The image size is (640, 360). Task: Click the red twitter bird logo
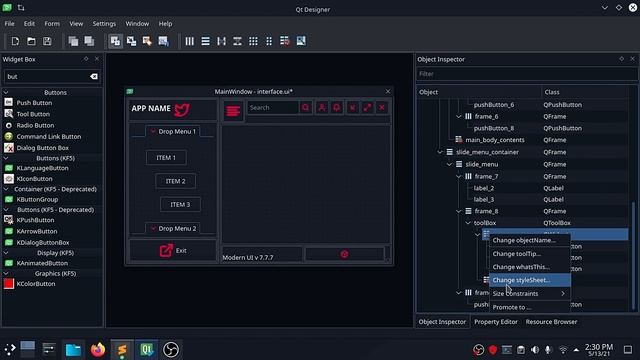[x=182, y=110]
